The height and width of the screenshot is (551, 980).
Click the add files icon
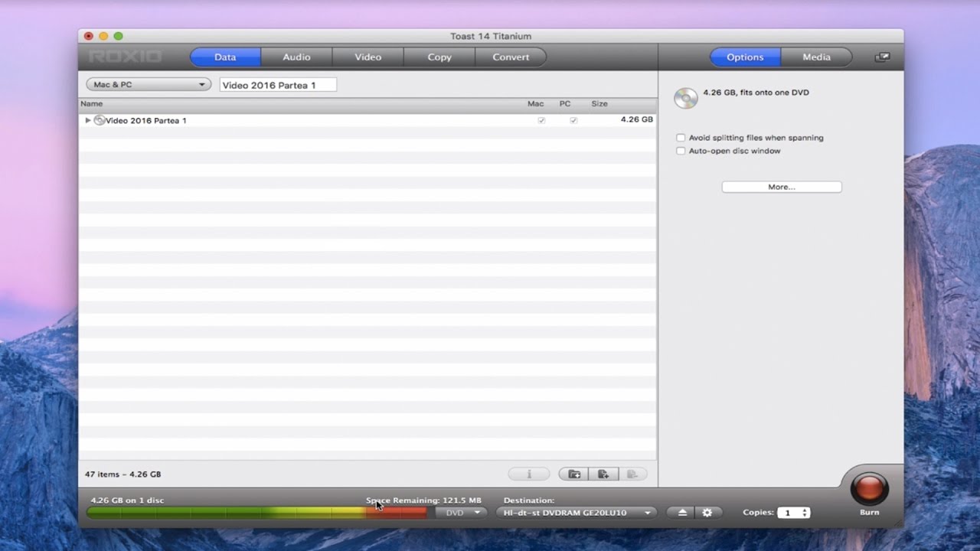pyautogui.click(x=603, y=474)
